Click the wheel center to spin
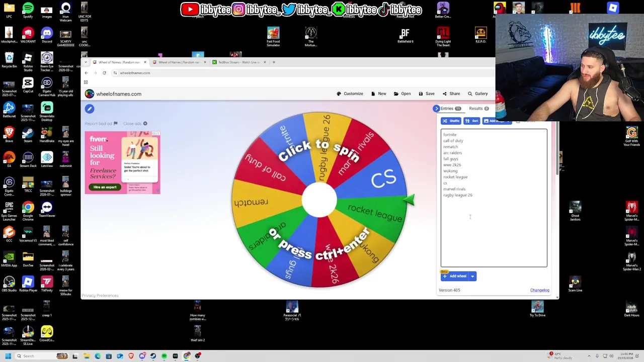This screenshot has height=362, width=644. point(319,200)
